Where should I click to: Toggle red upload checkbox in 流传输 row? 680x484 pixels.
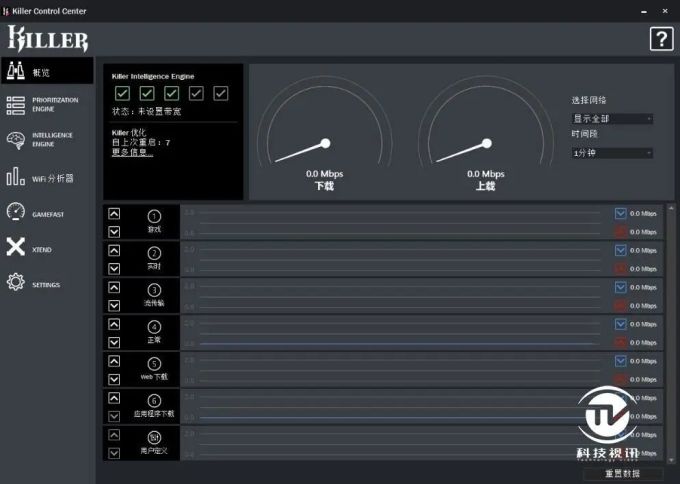click(x=621, y=305)
